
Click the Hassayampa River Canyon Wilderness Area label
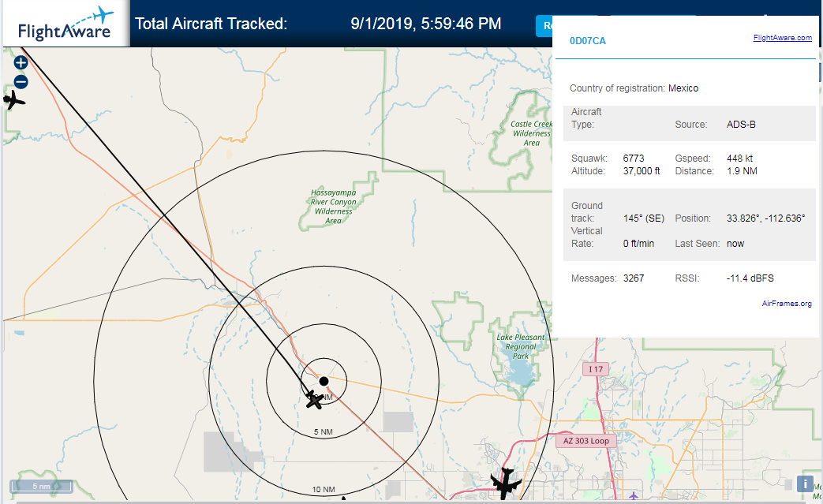333,207
